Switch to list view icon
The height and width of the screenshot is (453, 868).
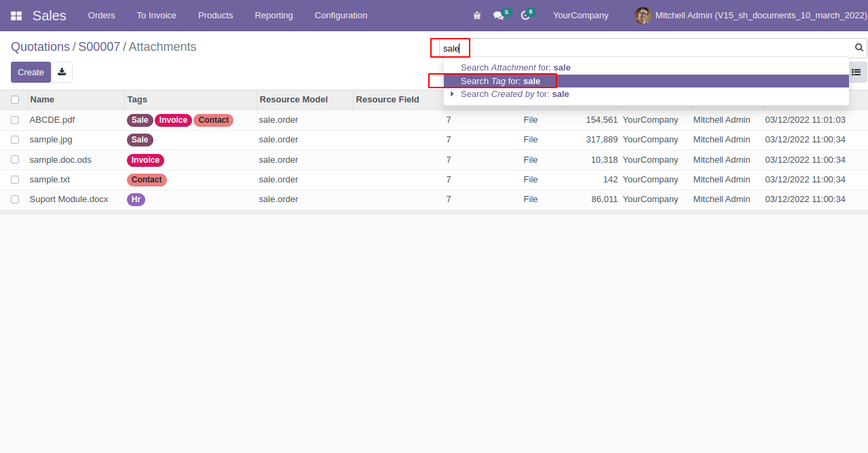[x=856, y=72]
